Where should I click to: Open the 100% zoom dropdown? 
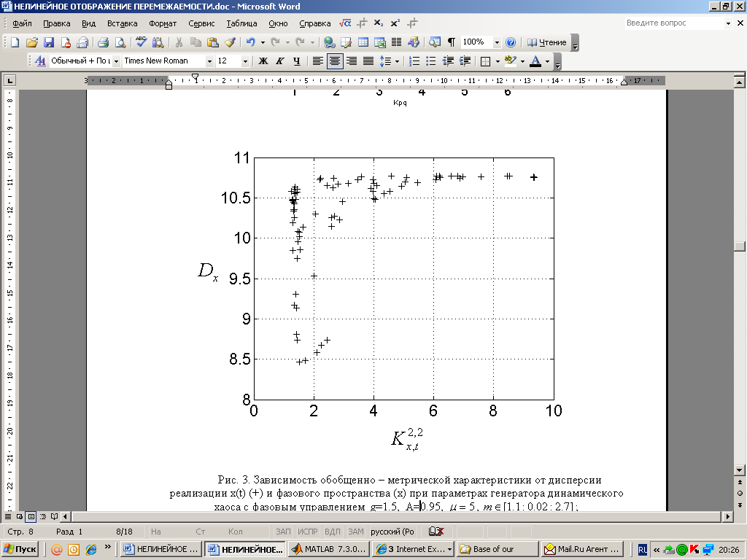tap(497, 42)
